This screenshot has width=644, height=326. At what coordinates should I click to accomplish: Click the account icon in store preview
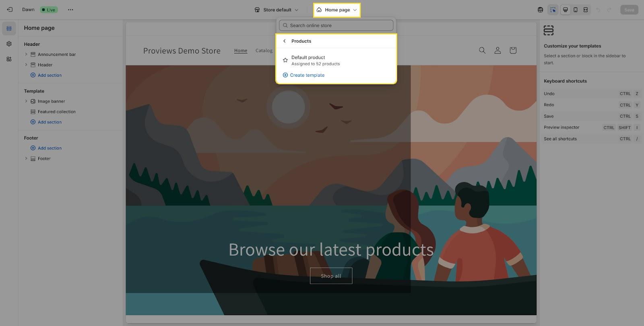(x=497, y=50)
